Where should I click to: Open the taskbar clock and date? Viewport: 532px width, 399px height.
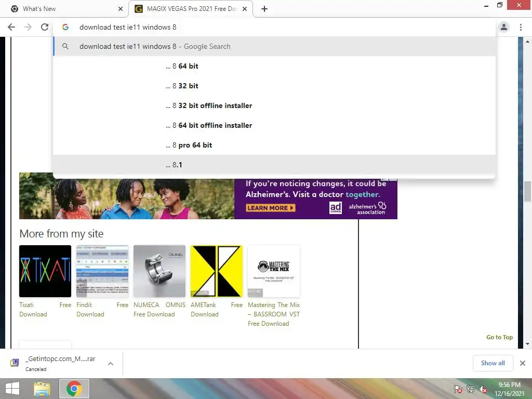(x=509, y=389)
